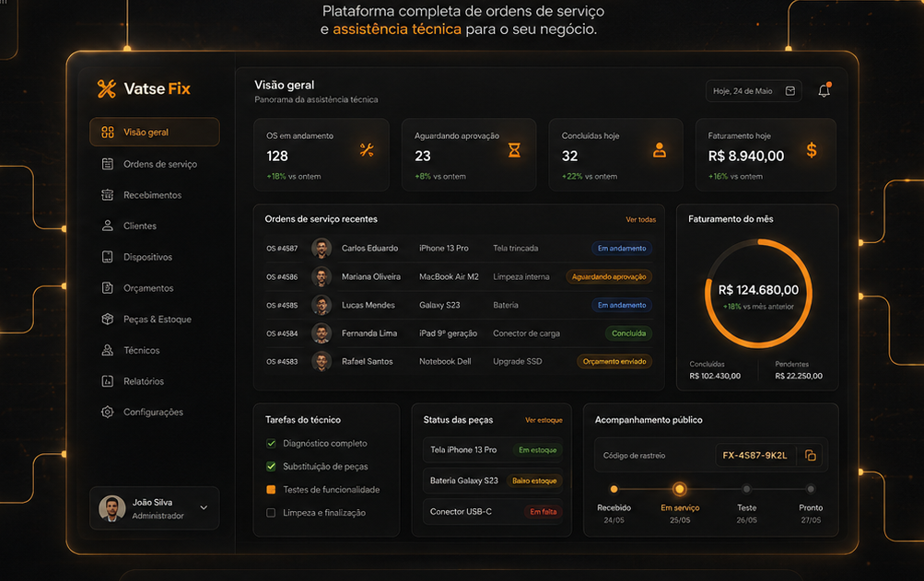This screenshot has width=924, height=581.
Task: Click the R$ 124.680,00 revenue ring chart
Action: point(758,294)
